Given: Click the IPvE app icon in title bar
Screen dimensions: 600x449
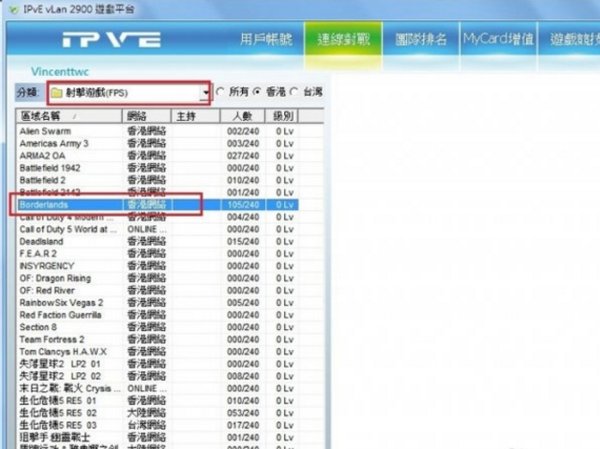Looking at the screenshot, I should point(9,7).
